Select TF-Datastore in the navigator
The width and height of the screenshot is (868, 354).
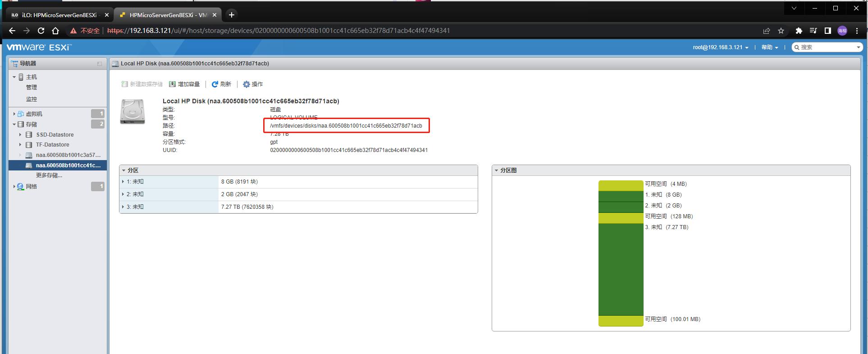[53, 145]
